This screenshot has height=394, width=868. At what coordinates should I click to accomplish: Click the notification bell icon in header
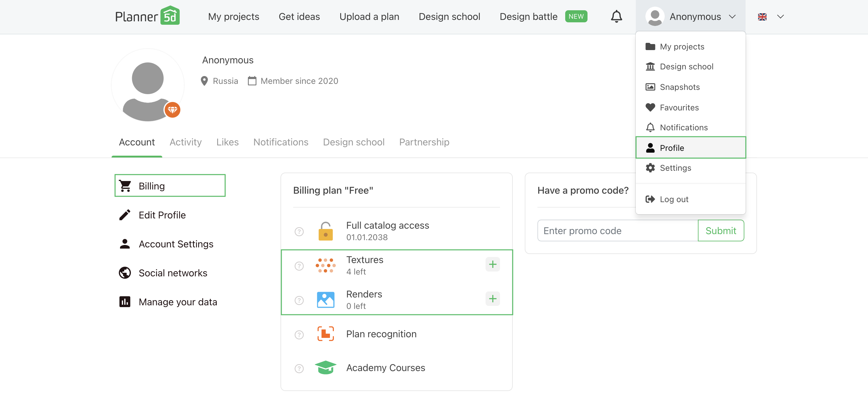(616, 17)
